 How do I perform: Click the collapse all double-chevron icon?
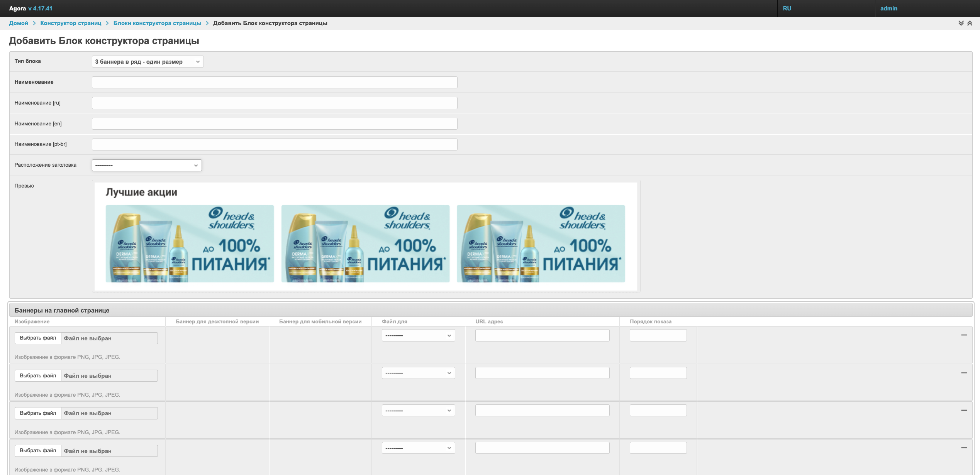click(x=970, y=23)
